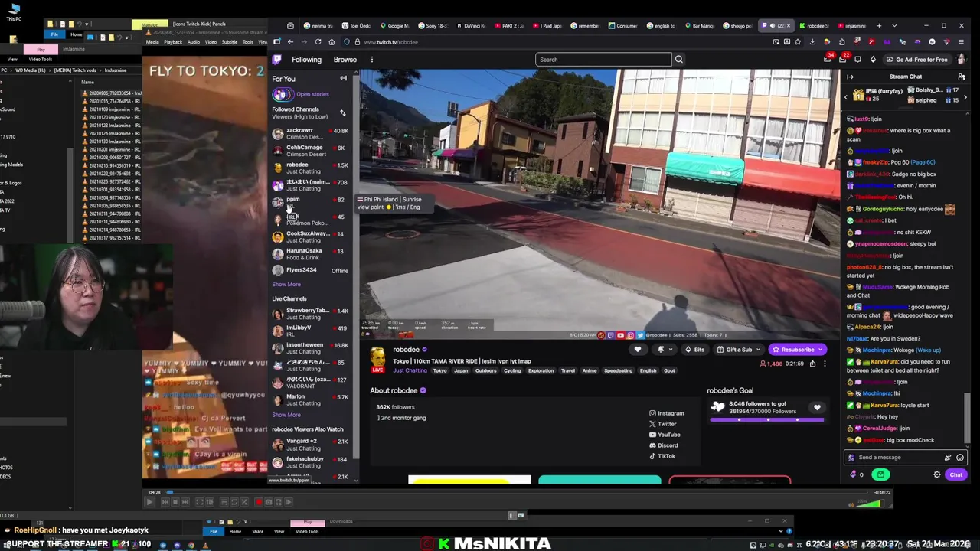Open the Twitch notifications bell with badge 22
Image resolution: width=980 pixels, height=551 pixels.
click(x=842, y=60)
